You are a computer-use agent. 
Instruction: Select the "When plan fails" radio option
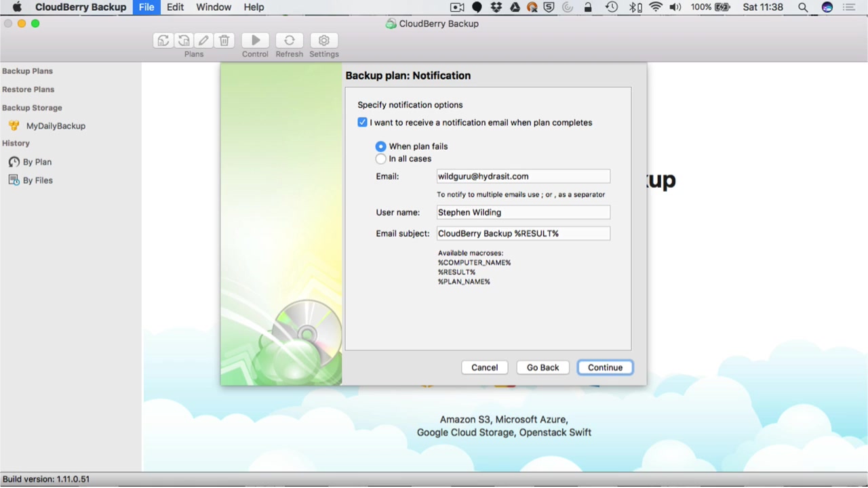[380, 146]
